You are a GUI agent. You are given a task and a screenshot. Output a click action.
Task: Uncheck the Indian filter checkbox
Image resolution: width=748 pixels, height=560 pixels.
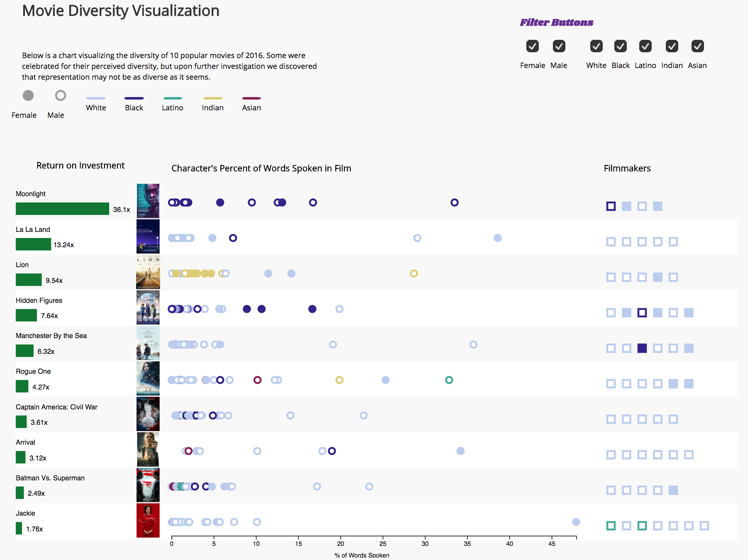pyautogui.click(x=672, y=46)
